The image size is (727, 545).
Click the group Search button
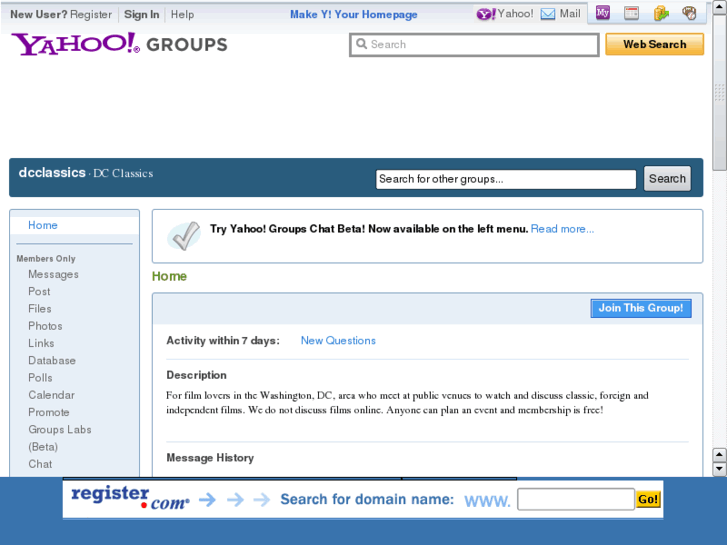pos(667,179)
